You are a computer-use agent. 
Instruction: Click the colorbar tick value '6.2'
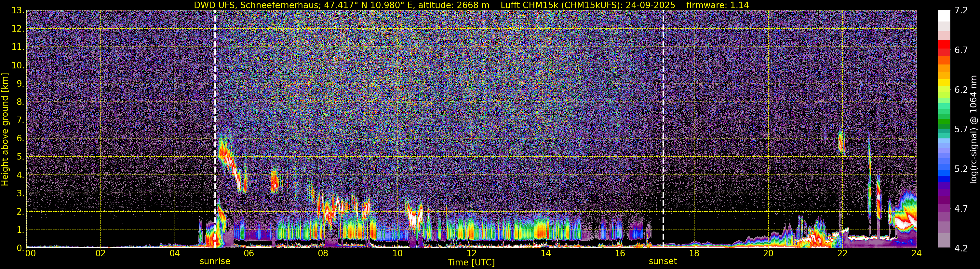tap(961, 90)
